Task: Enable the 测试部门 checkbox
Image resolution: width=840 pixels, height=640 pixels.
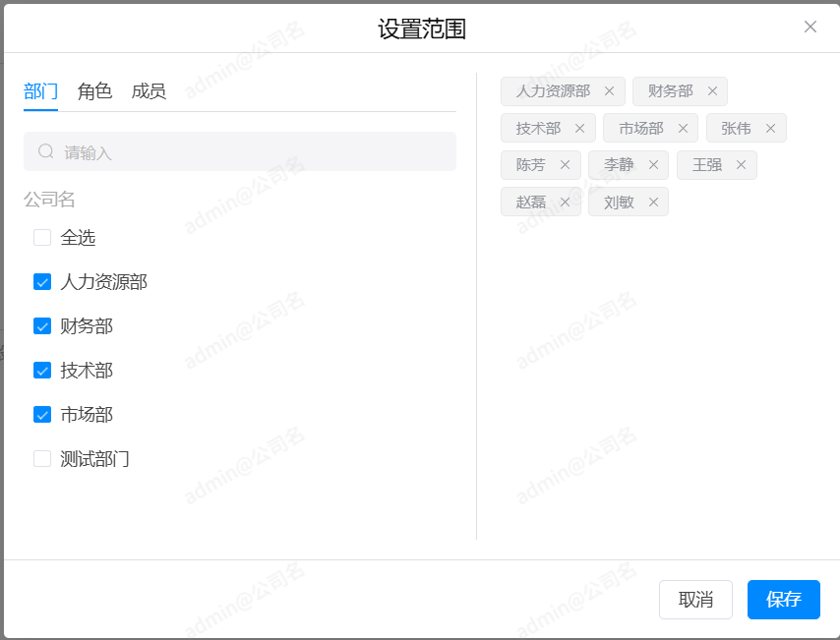Action: pyautogui.click(x=42, y=458)
